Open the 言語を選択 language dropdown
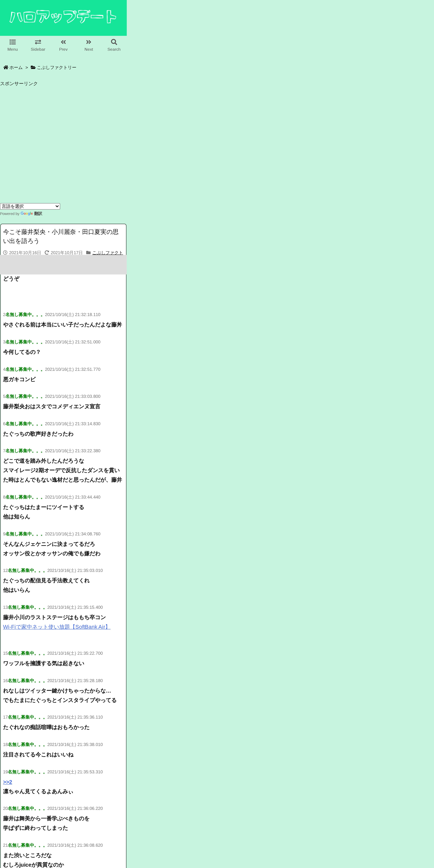 coord(30,206)
